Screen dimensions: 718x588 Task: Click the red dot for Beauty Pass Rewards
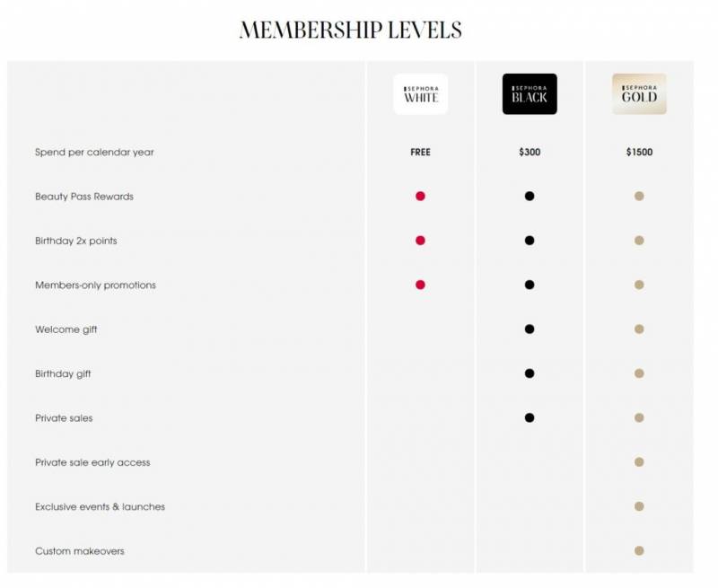pos(420,196)
